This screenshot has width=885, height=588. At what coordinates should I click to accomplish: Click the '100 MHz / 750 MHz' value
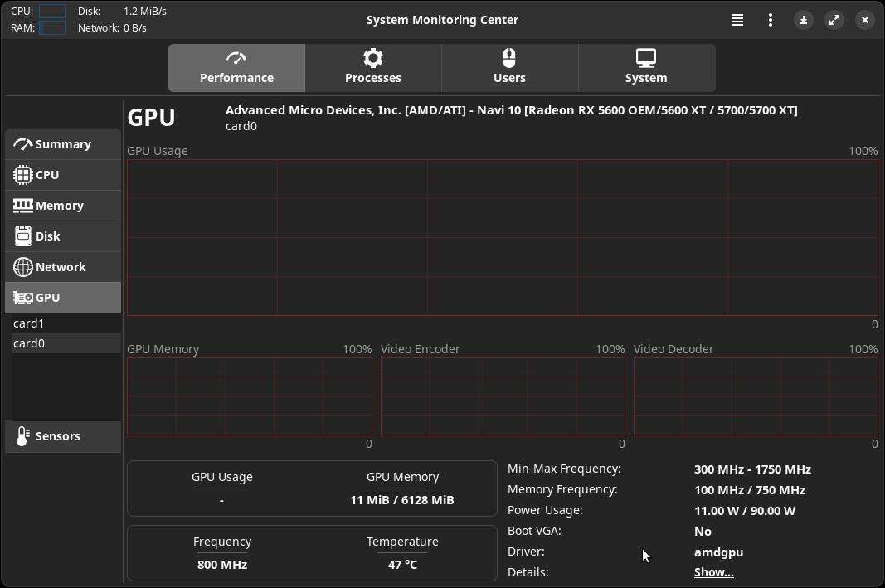tap(750, 490)
